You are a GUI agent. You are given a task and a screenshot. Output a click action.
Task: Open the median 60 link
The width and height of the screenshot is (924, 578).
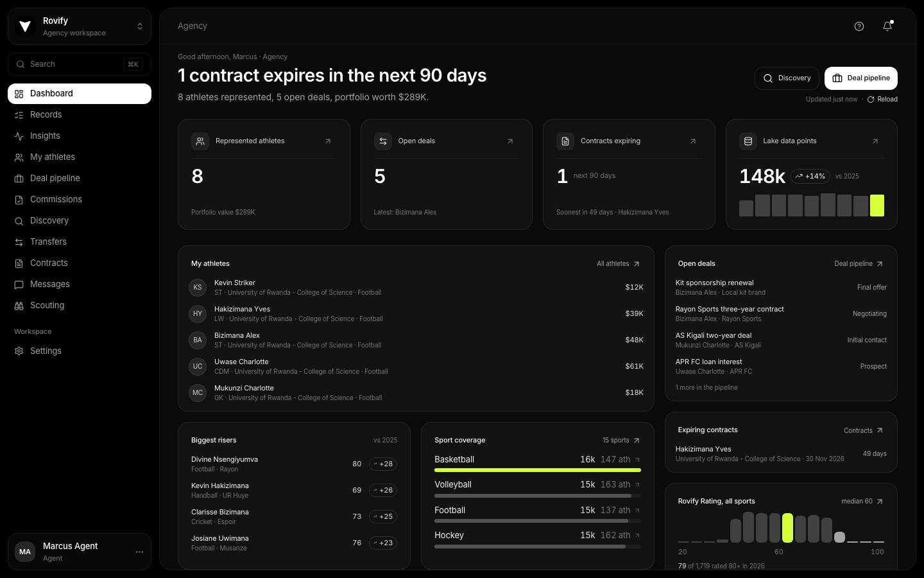tap(862, 502)
